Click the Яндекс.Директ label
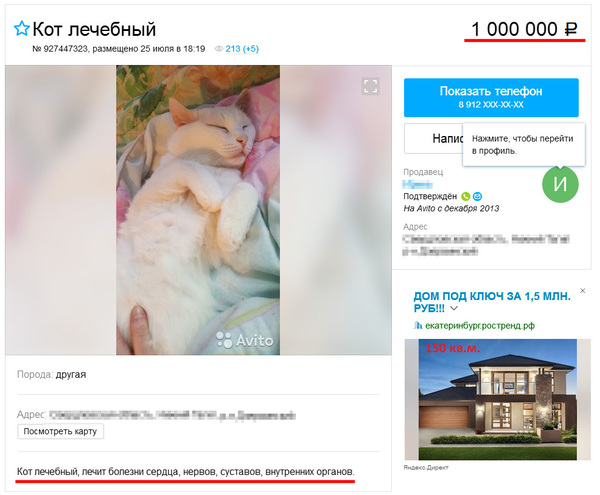This screenshot has height=495, width=600. tap(426, 467)
